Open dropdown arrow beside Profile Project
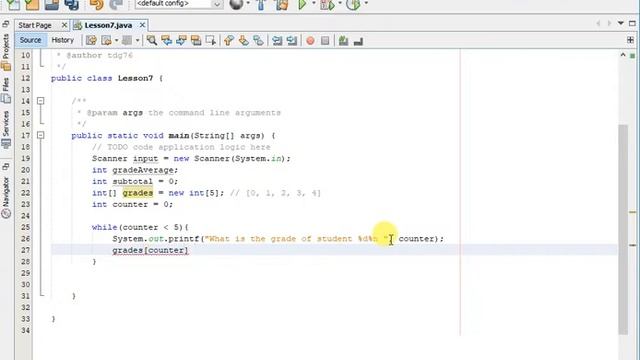The height and width of the screenshot is (360, 640). click(x=366, y=3)
